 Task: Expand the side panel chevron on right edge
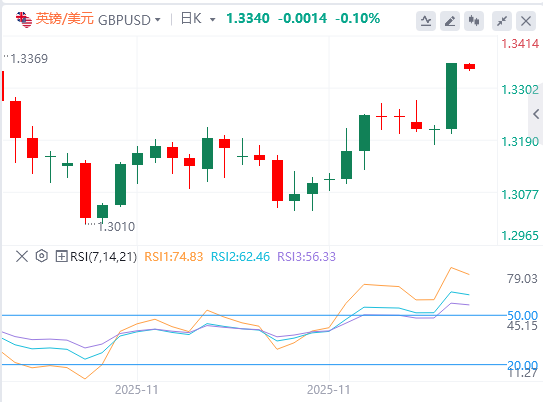click(536, 114)
